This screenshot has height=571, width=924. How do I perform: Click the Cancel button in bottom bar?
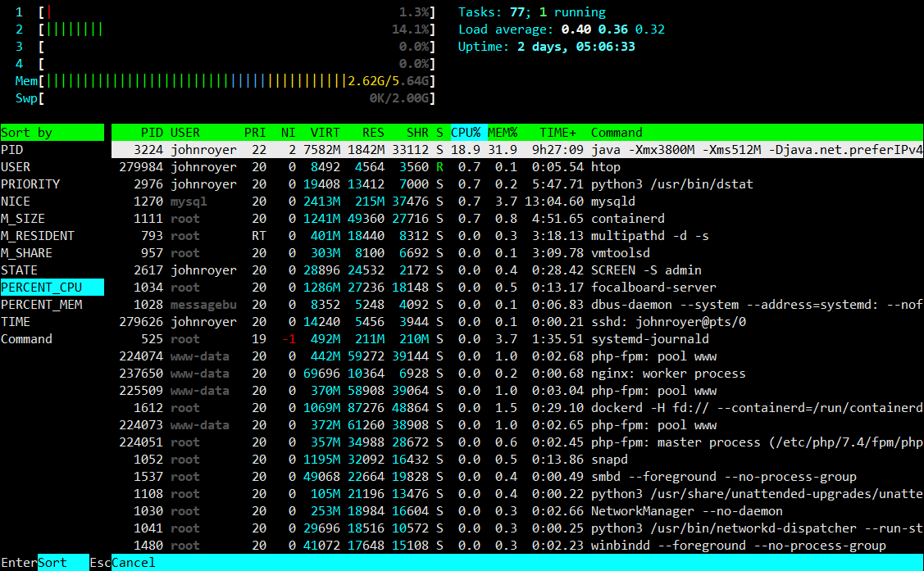133,563
